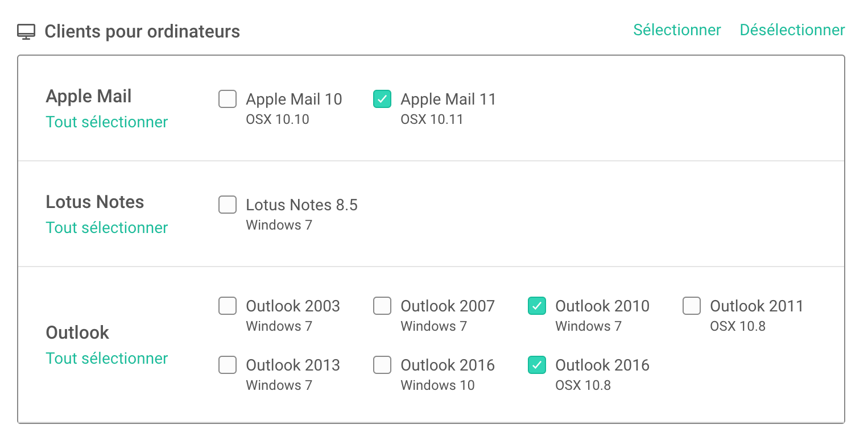Click Tout sélectionner under Outlook
This screenshot has width=868, height=441.
pos(107,359)
